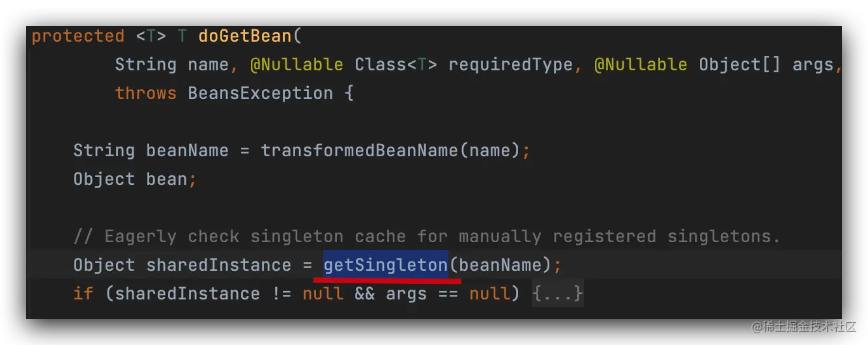Click beanName argument inside getSingleton call
The image size is (868, 345).
[x=500, y=265]
